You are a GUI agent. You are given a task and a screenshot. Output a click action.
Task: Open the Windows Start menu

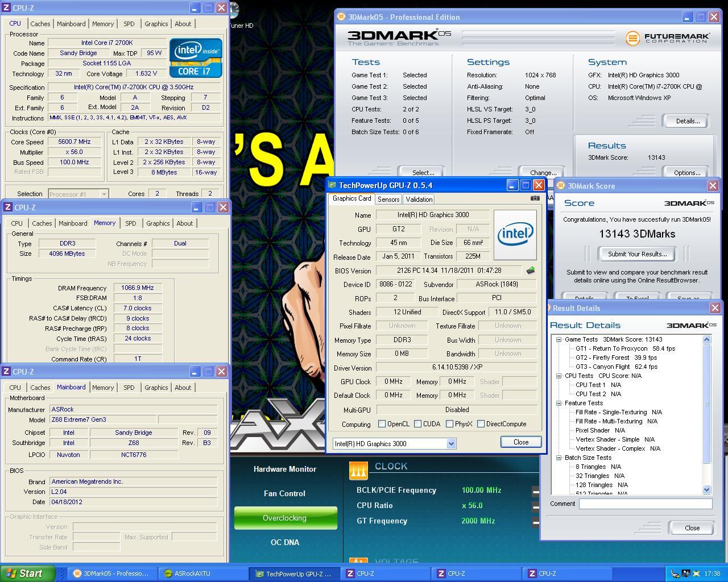28,573
